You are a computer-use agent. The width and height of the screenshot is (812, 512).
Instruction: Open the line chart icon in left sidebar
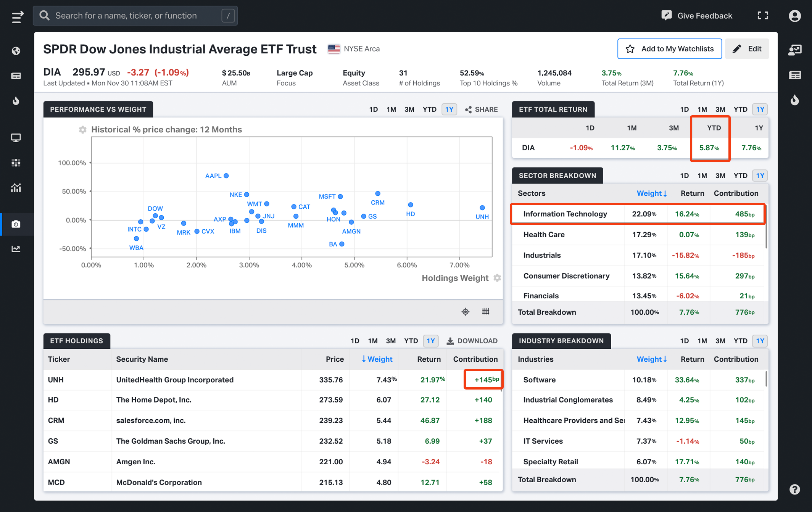click(16, 249)
